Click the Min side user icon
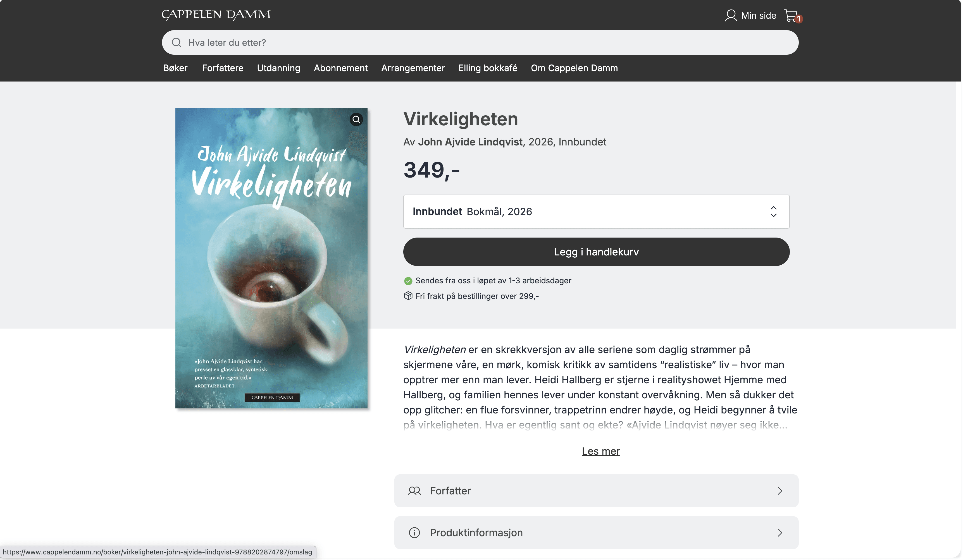Screen dimensions: 963x560 pyautogui.click(x=731, y=16)
